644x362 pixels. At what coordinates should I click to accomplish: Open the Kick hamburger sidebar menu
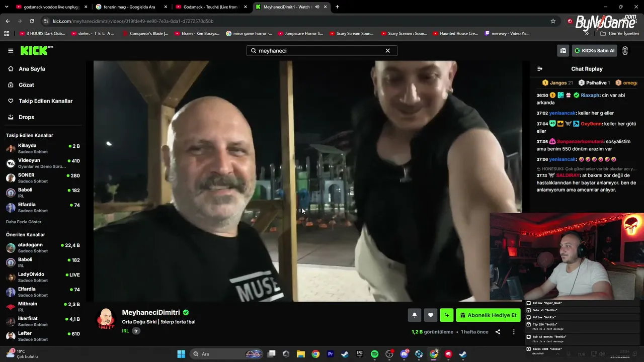point(11,51)
